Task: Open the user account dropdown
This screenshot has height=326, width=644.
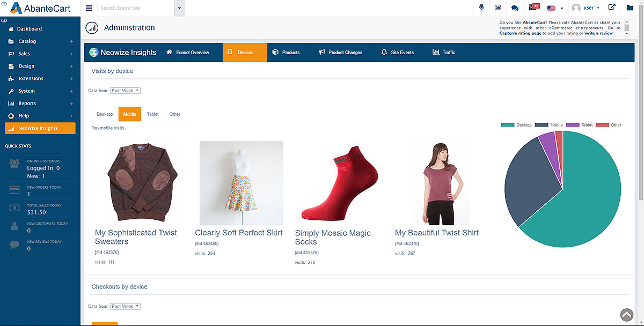Action: click(586, 8)
